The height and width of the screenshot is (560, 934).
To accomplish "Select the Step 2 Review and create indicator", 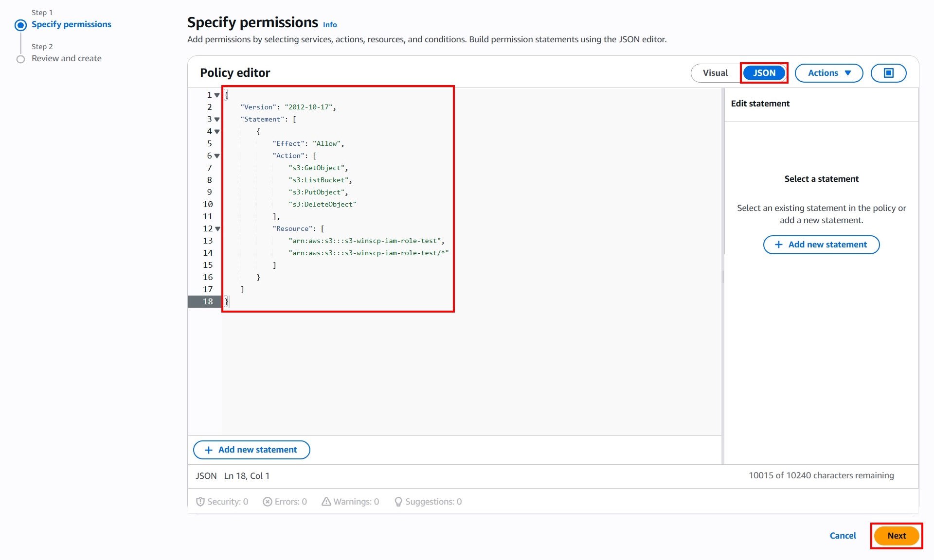I will pos(20,59).
